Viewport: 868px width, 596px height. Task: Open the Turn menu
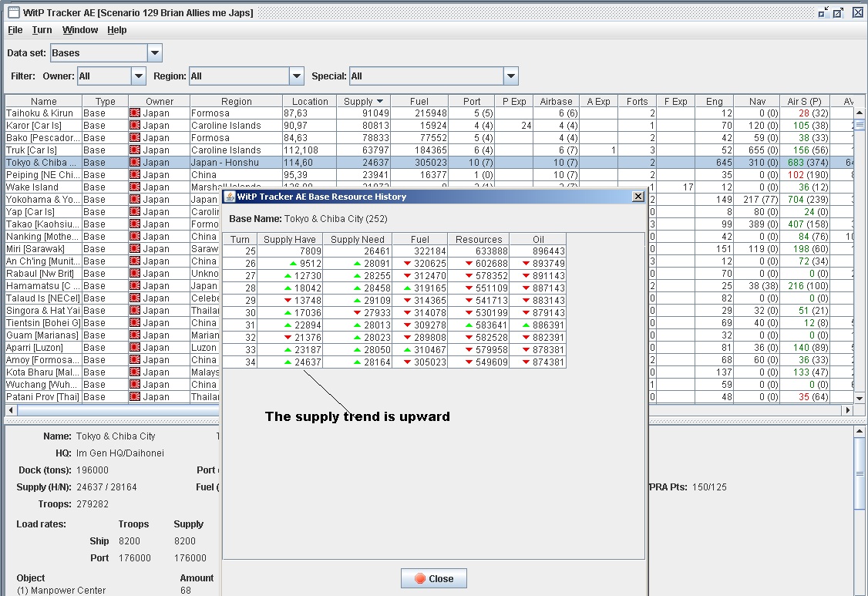coord(42,30)
